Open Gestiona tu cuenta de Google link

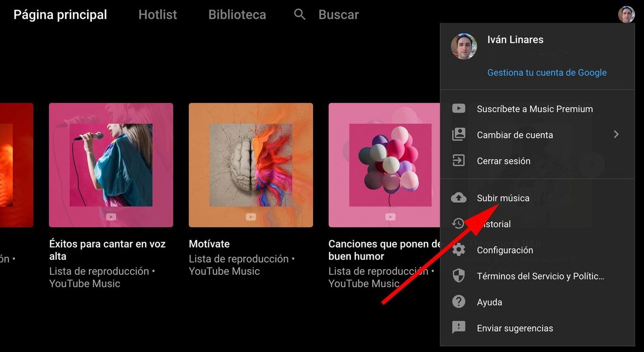point(547,73)
